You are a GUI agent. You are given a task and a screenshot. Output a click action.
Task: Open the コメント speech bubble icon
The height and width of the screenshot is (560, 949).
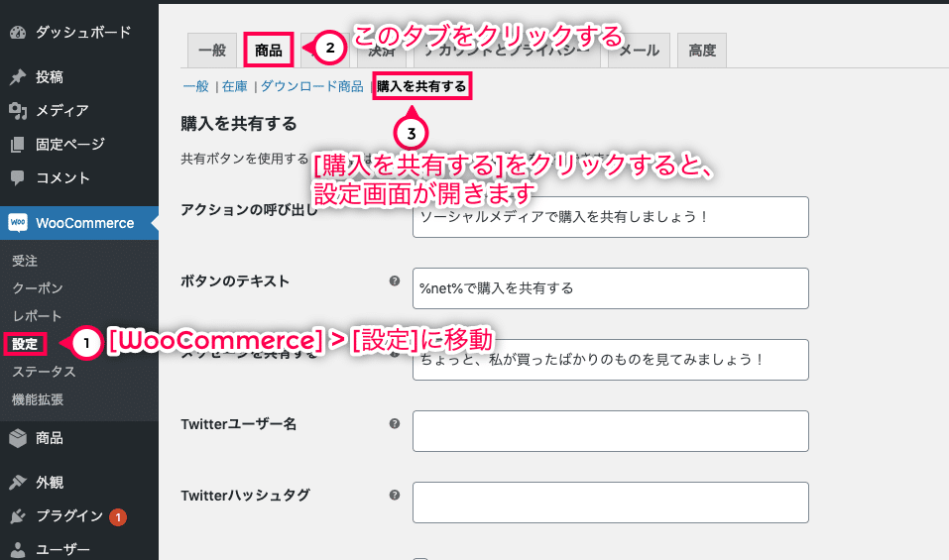click(x=18, y=177)
